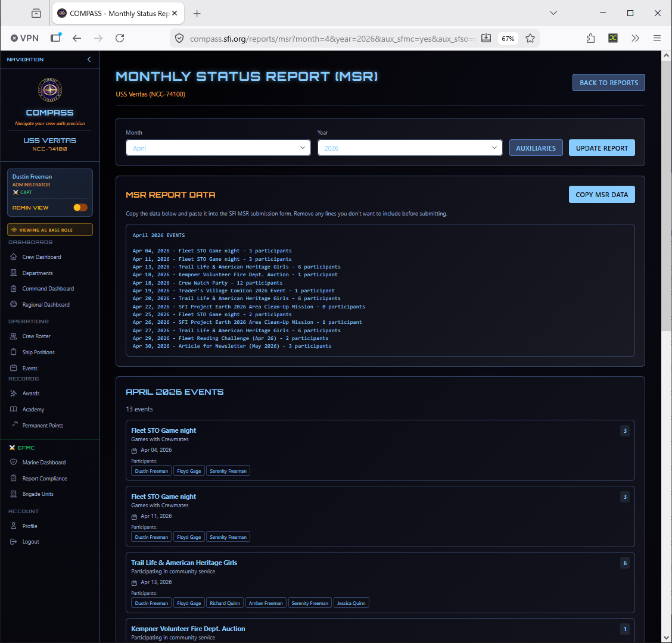
Task: Click the tab overview icon left of the tab
Action: (x=36, y=13)
